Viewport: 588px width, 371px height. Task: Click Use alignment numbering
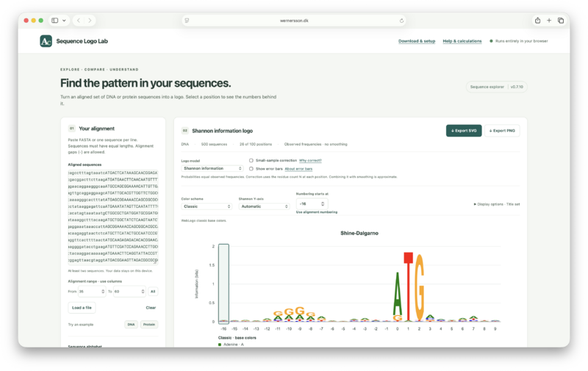tap(317, 212)
